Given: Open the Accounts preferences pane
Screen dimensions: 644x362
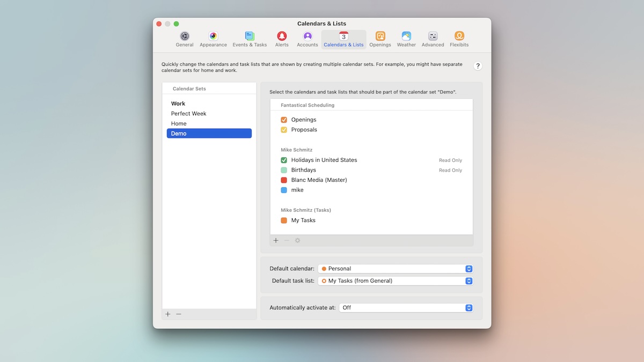Looking at the screenshot, I should (x=308, y=40).
